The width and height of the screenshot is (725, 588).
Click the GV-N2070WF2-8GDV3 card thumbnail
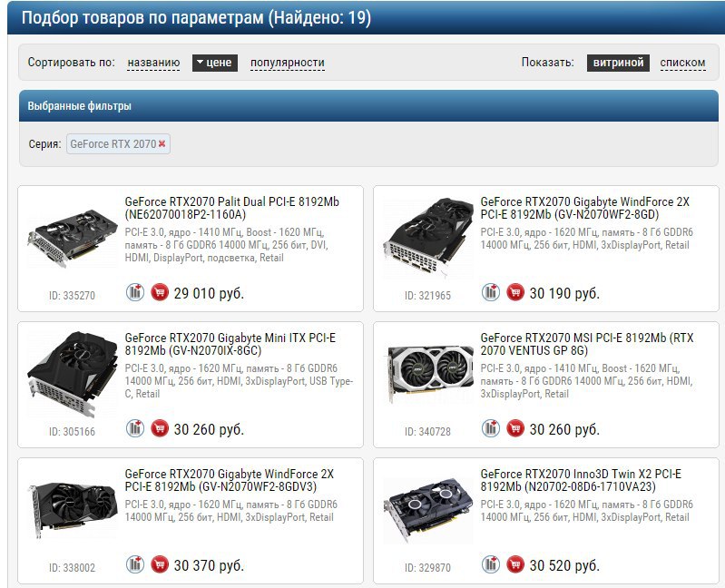click(73, 510)
